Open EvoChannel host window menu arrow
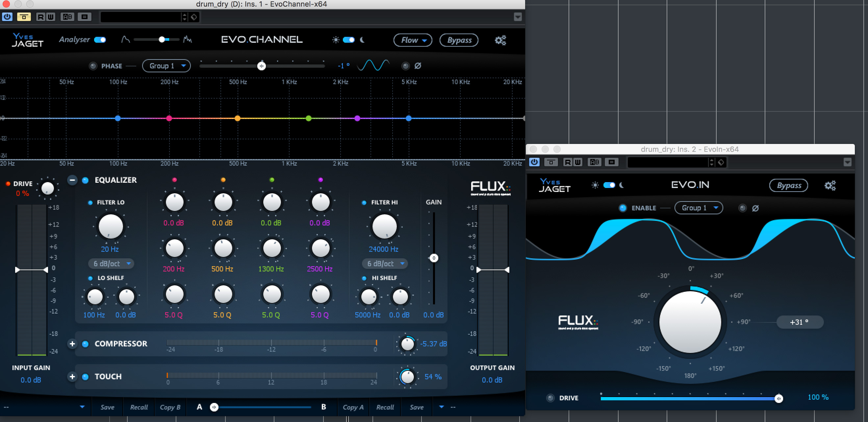The image size is (868, 422). (518, 17)
